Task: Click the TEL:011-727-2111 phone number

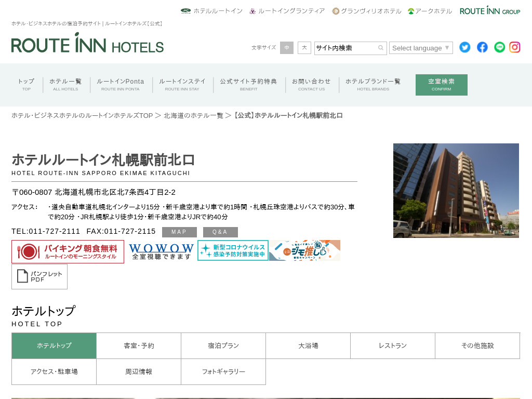Action: pyautogui.click(x=46, y=231)
